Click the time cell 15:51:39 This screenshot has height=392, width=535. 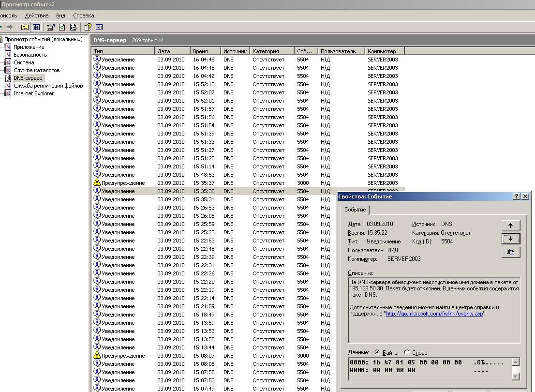point(204,134)
